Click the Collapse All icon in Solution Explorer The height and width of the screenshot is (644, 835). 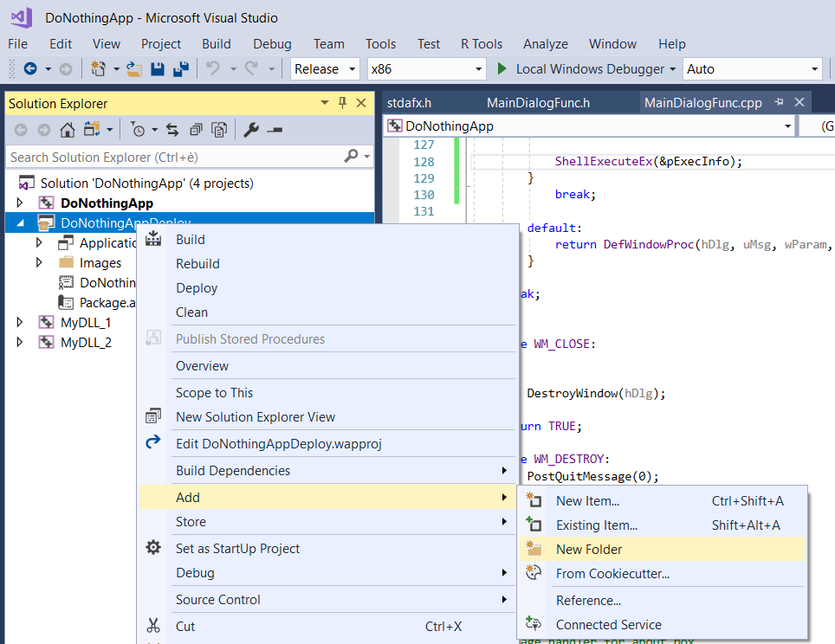click(x=196, y=130)
